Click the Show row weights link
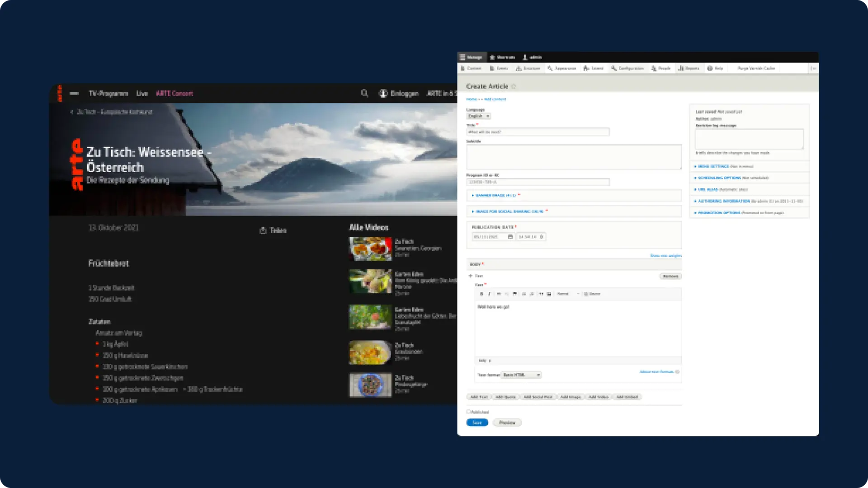Screen dimensions: 868x488 665,256
